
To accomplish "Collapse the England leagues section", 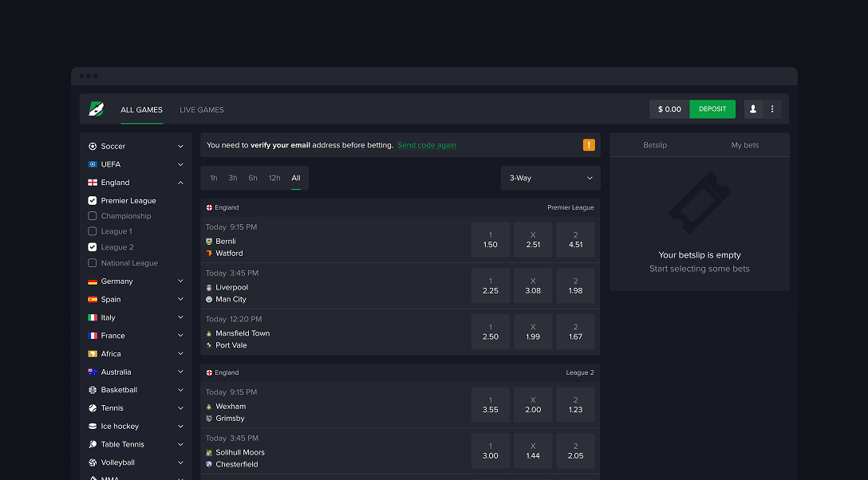I will pyautogui.click(x=180, y=183).
